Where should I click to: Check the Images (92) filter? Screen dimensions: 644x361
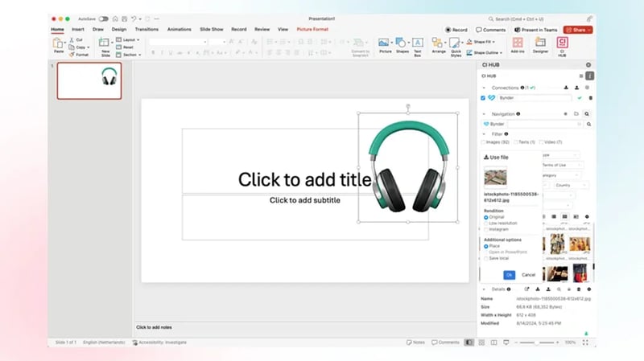484,142
